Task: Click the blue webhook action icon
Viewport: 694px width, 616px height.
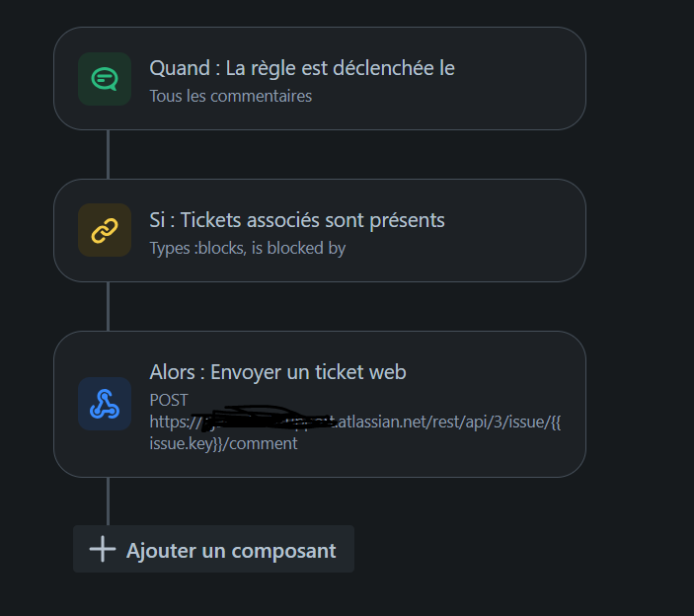Action: point(105,404)
